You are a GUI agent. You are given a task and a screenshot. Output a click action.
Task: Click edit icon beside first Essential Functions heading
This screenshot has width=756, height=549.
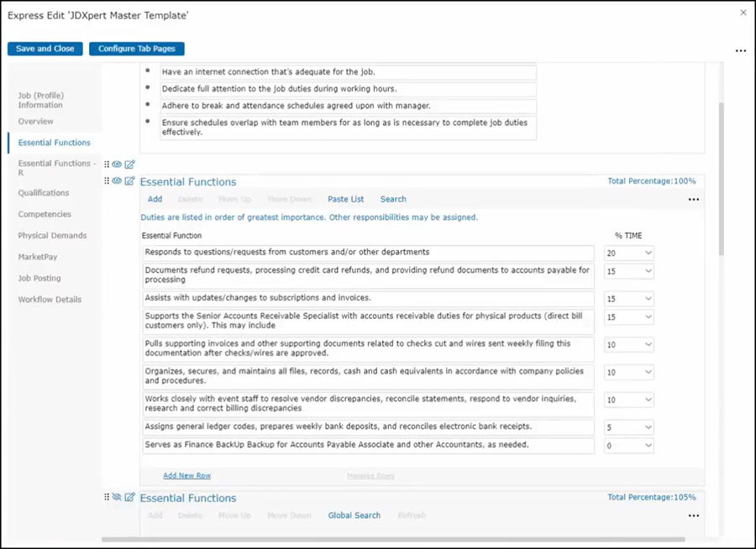click(x=129, y=181)
